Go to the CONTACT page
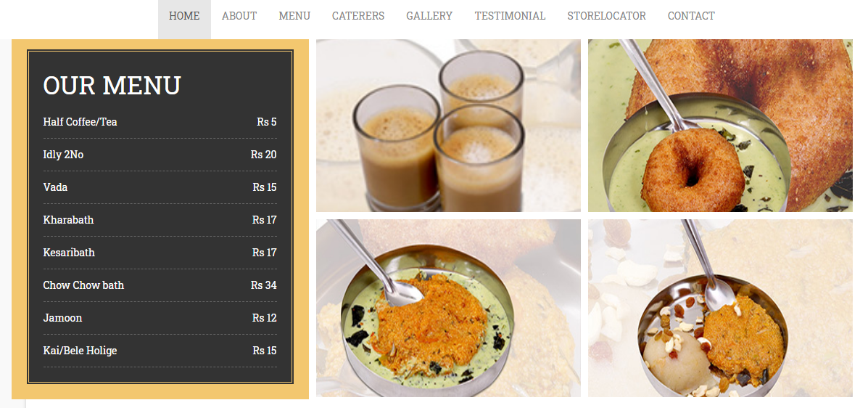 [x=691, y=17]
